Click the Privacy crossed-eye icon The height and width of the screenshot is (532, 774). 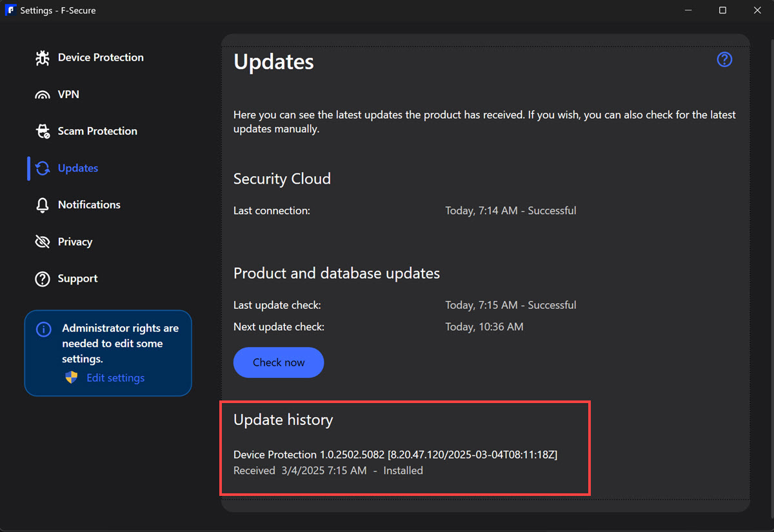pyautogui.click(x=43, y=242)
